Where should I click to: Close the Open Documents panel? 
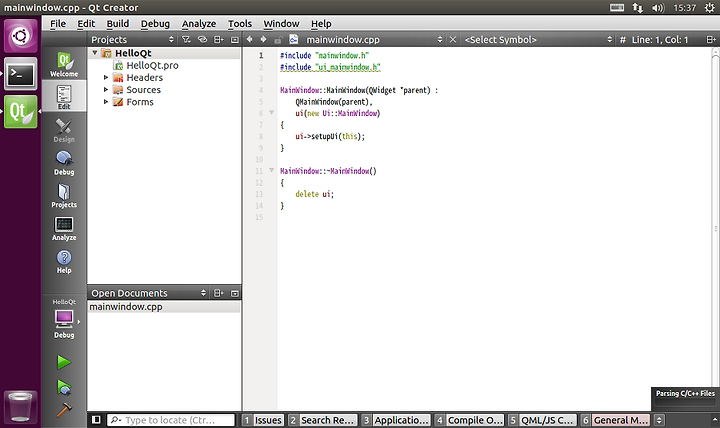click(x=235, y=293)
